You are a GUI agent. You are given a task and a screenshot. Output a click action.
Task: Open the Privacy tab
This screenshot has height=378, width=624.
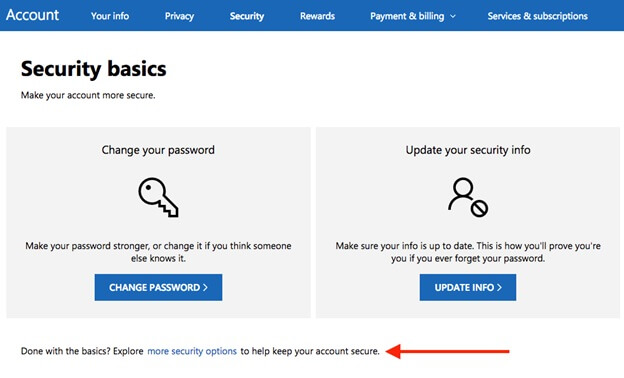(x=179, y=16)
